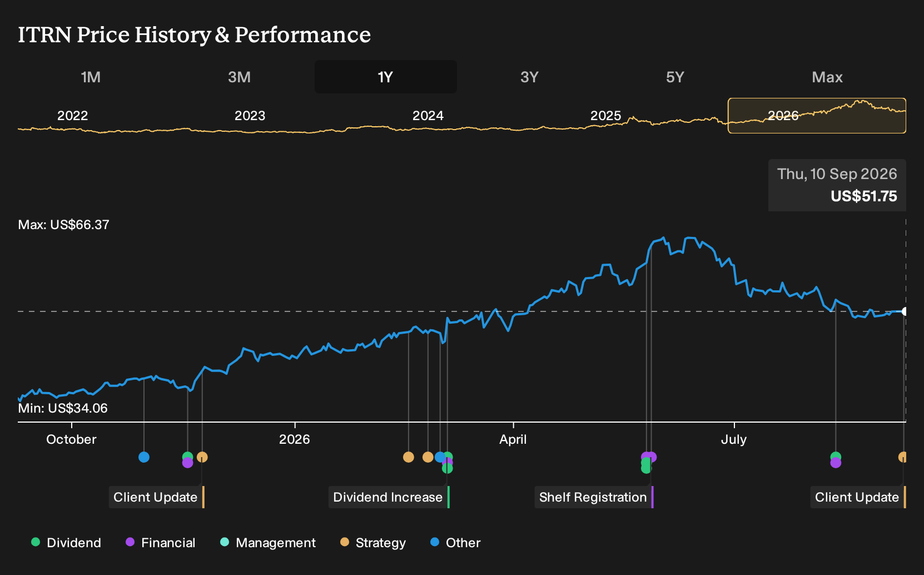Switch to the 5Y time range

675,77
